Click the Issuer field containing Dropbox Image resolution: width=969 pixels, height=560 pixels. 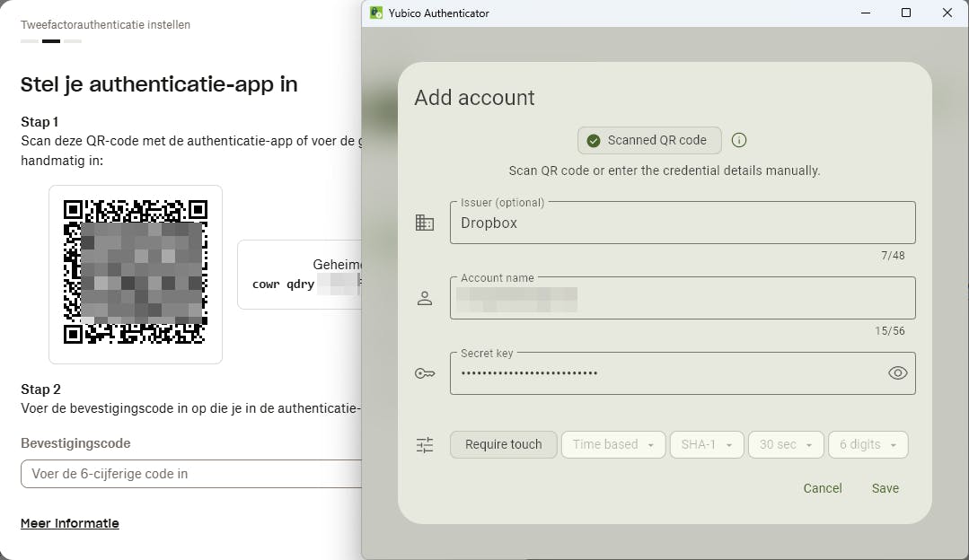click(x=683, y=223)
